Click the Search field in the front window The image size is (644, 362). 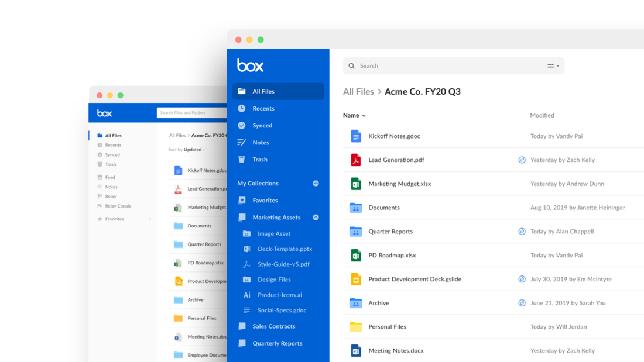pos(453,65)
